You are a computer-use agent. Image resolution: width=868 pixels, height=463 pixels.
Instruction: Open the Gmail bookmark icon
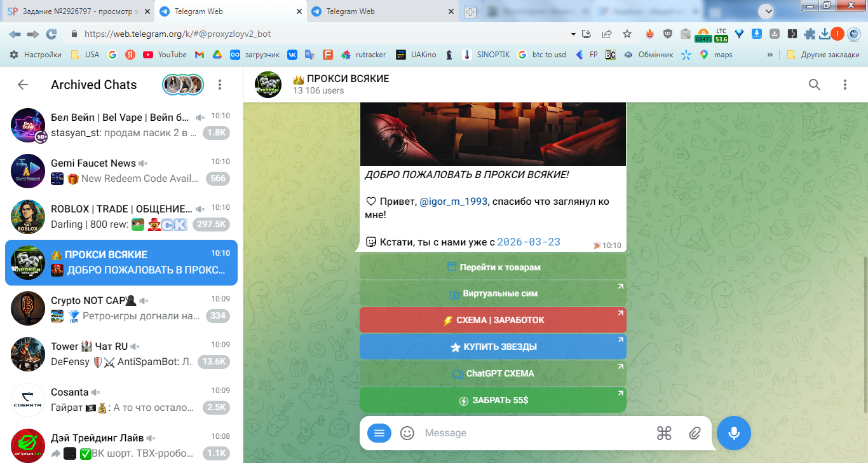click(x=199, y=55)
